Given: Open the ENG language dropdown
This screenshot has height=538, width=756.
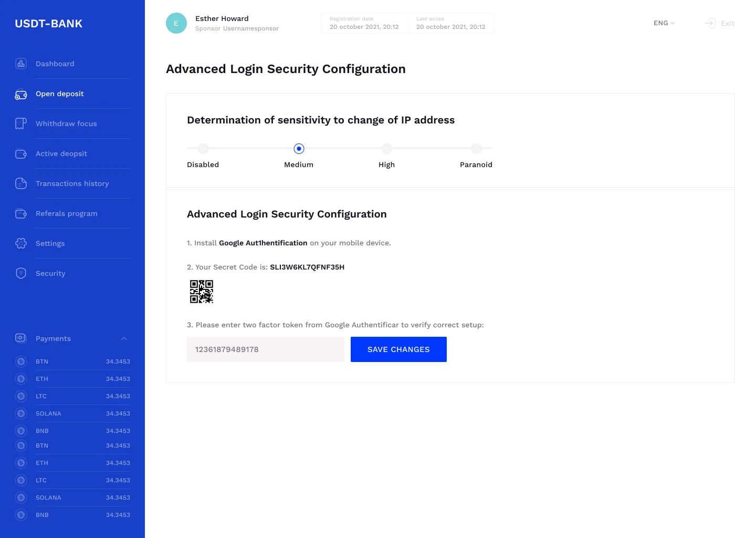Looking at the screenshot, I should [x=664, y=23].
